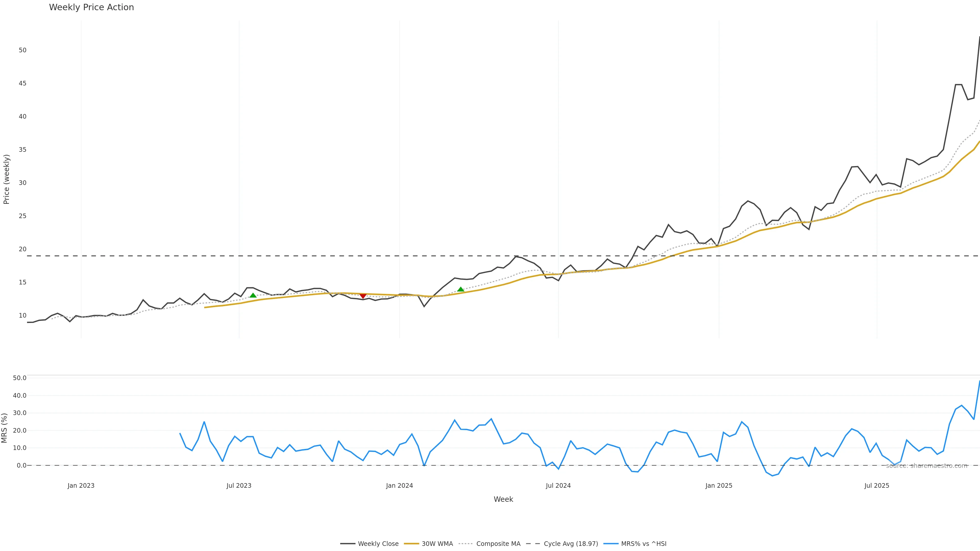
Task: Click the dashed Cycle Avg legend line sample
Action: click(x=533, y=544)
